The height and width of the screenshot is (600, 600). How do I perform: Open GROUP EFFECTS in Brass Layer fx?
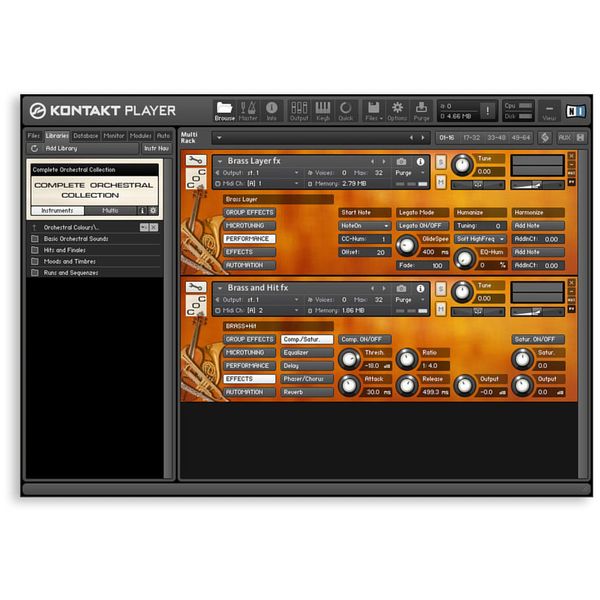(249, 212)
